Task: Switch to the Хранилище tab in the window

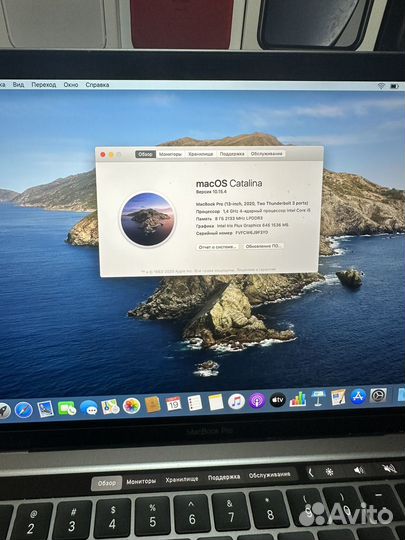Action: [x=201, y=154]
